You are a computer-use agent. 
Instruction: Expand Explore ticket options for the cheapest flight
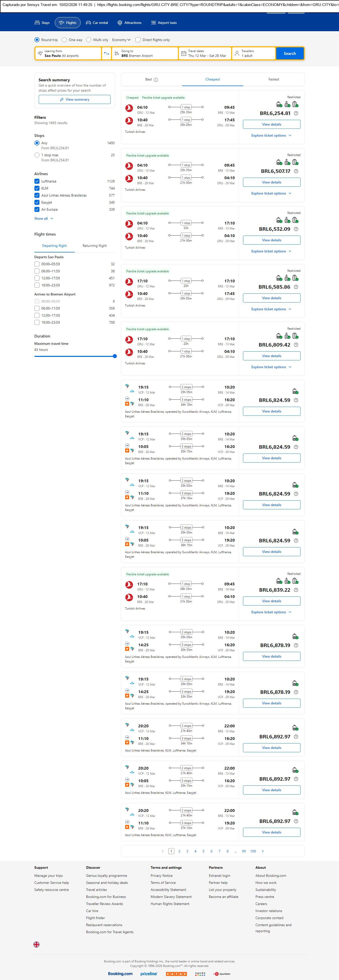(271, 136)
